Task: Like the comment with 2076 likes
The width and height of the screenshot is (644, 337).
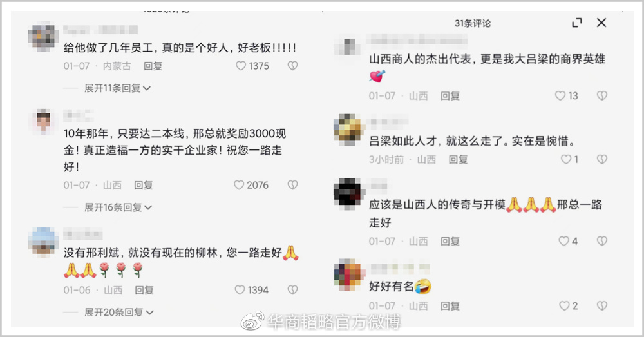Action: click(239, 185)
